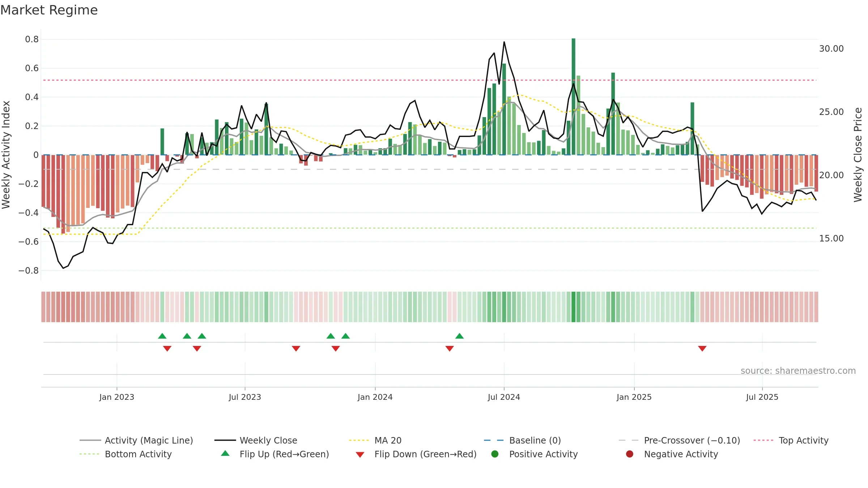Click the Weekly Activity Index axis title
The width and height of the screenshot is (868, 488).
coord(6,155)
